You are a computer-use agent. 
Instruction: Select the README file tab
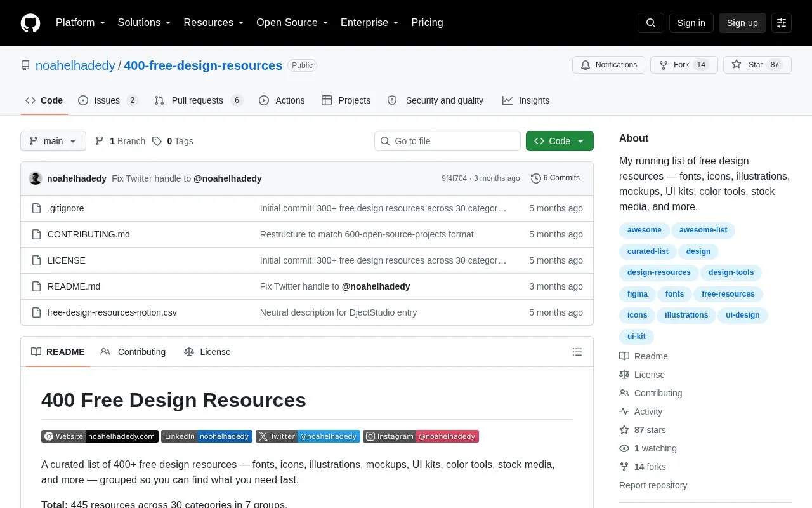[x=58, y=352]
